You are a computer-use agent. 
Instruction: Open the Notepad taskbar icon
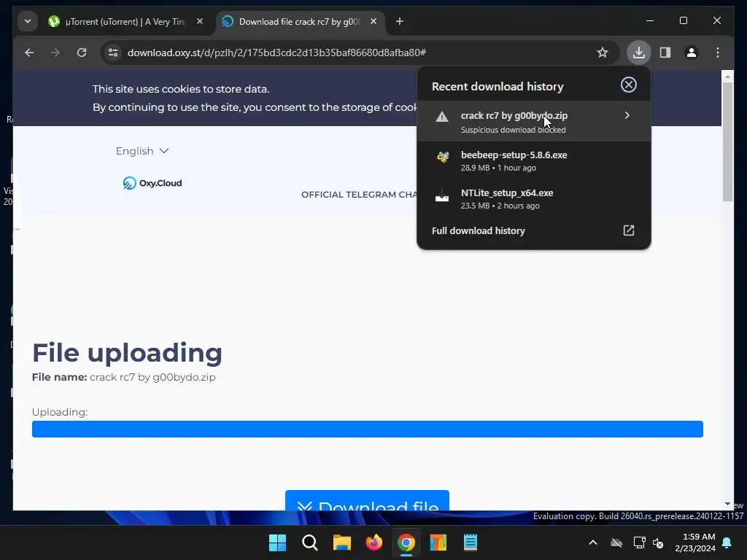coord(471,542)
